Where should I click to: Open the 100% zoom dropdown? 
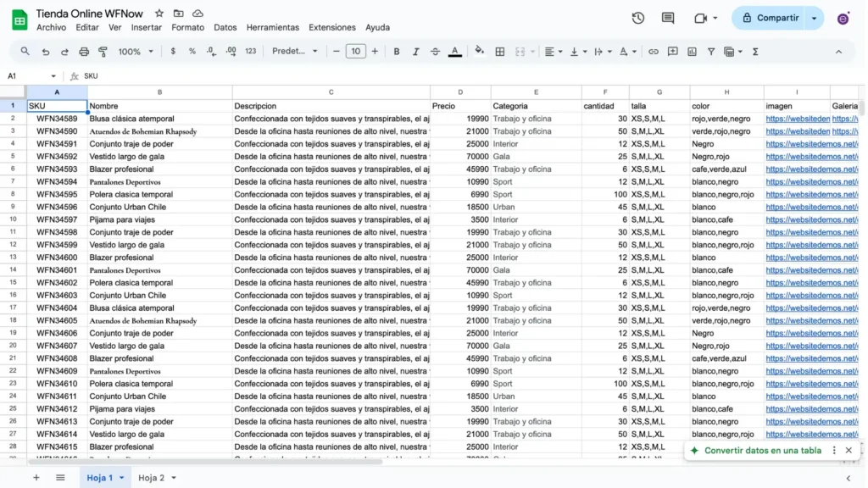click(136, 52)
